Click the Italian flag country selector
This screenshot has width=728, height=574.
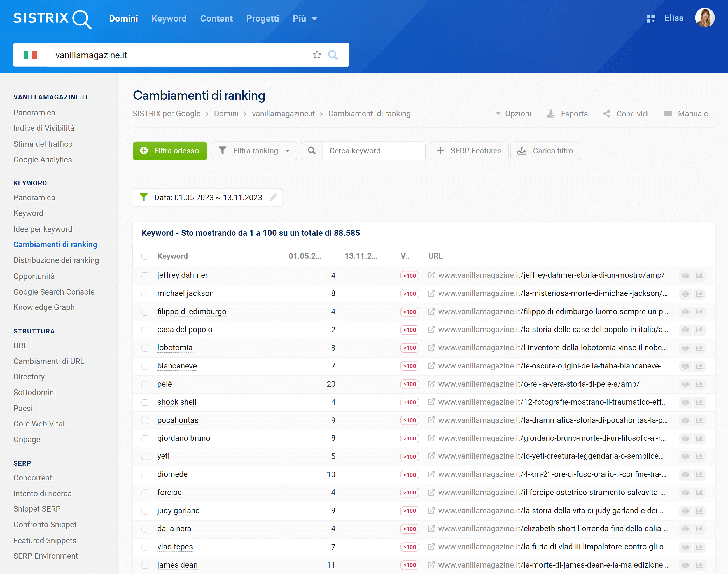[x=30, y=55]
